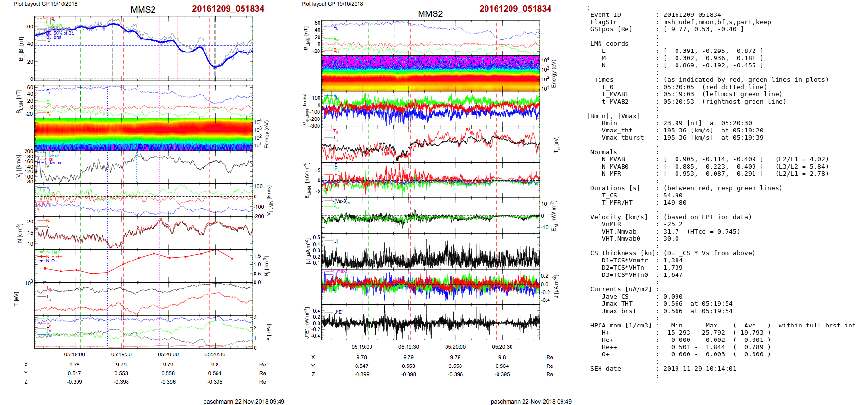Click the red 20161209_051834 title on the right plot
Screen dimensions: 868x405
tap(515, 9)
